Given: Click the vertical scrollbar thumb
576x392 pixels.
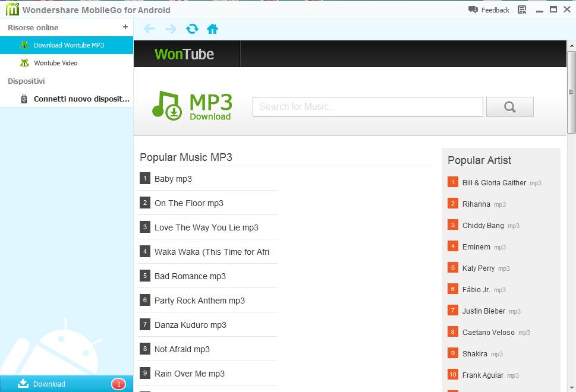Looking at the screenshot, I should click(571, 92).
